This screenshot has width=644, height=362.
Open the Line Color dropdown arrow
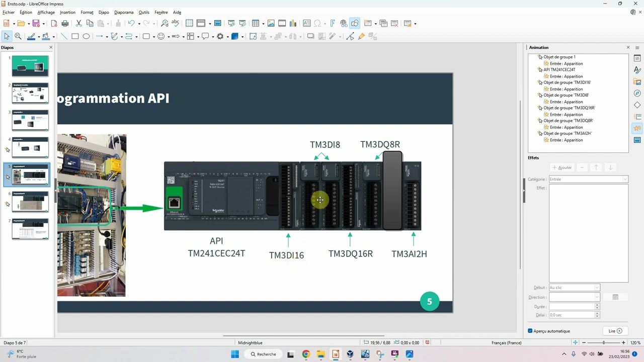39,36
